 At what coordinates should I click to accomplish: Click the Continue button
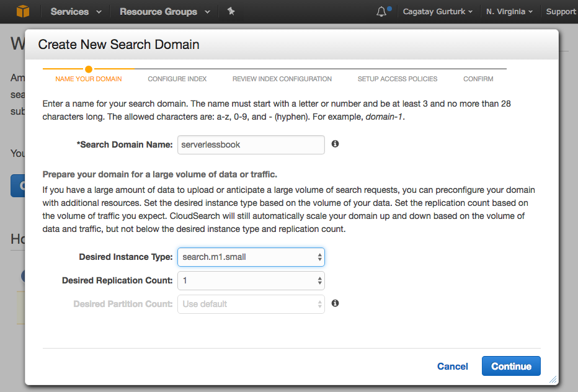click(511, 366)
